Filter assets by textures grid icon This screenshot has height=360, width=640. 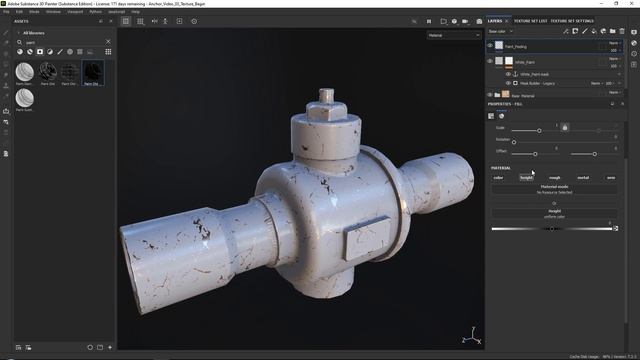pos(80,52)
